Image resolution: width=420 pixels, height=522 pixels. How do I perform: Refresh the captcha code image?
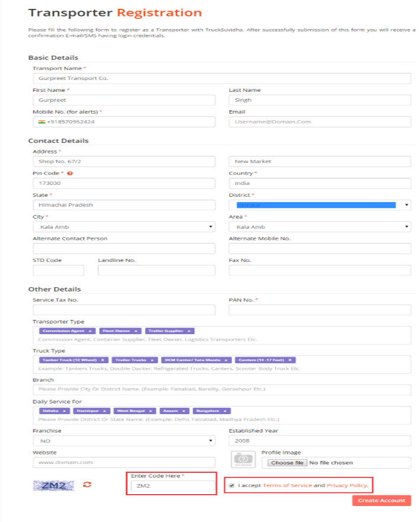click(87, 485)
